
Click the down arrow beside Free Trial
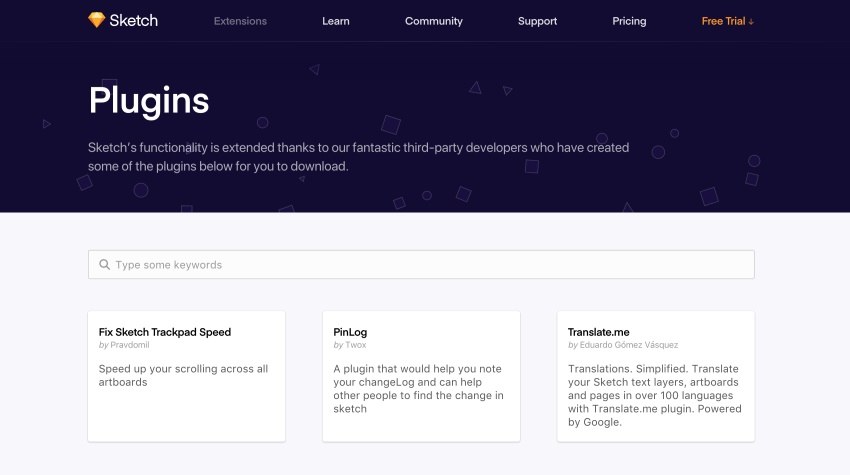pyautogui.click(x=751, y=21)
